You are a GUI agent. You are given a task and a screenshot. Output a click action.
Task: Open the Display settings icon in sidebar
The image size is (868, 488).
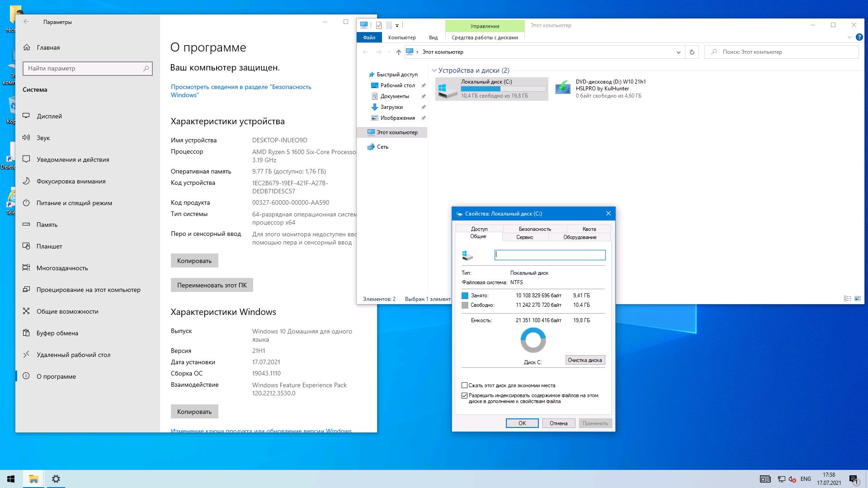(x=26, y=116)
